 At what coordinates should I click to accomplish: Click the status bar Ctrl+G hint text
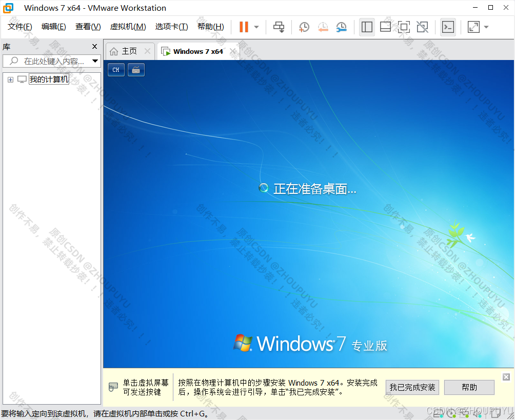(105, 414)
